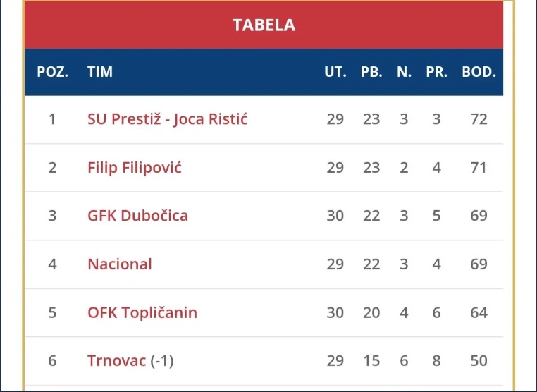
Task: Click the GFK Dubočica team link
Action: point(137,216)
